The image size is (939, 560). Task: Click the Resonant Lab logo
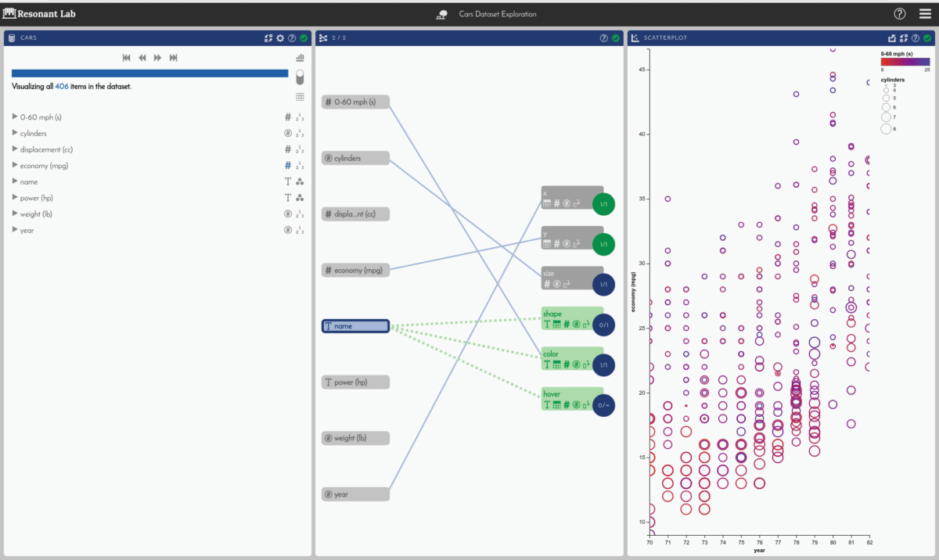click(x=40, y=13)
